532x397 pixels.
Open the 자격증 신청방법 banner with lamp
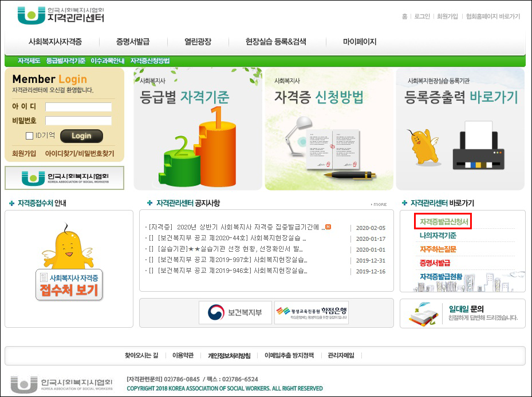tap(328, 129)
